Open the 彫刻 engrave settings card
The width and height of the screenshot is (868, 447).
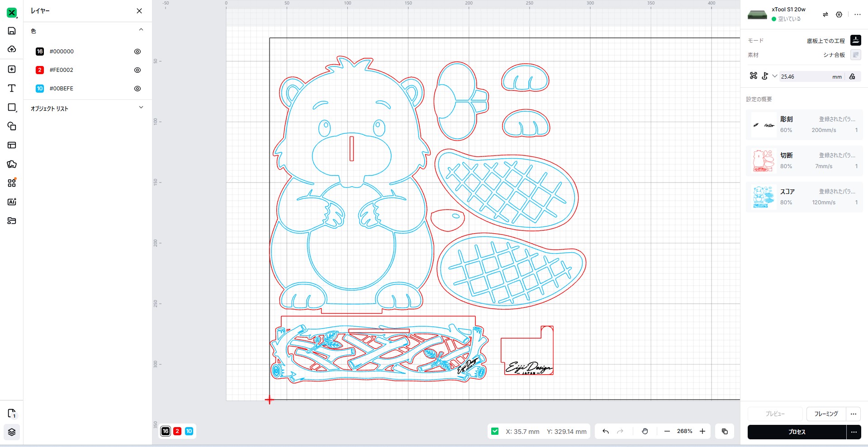point(804,125)
